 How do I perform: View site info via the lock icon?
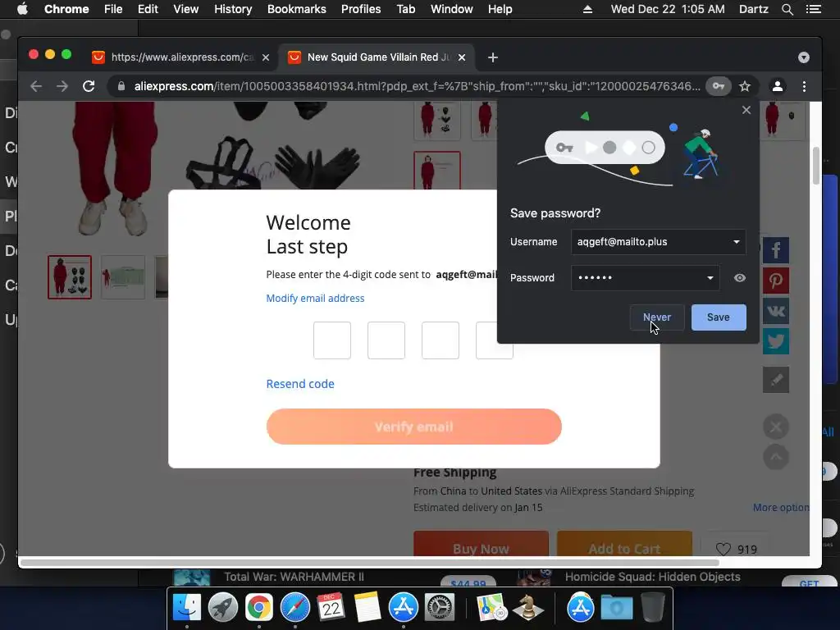point(121,86)
